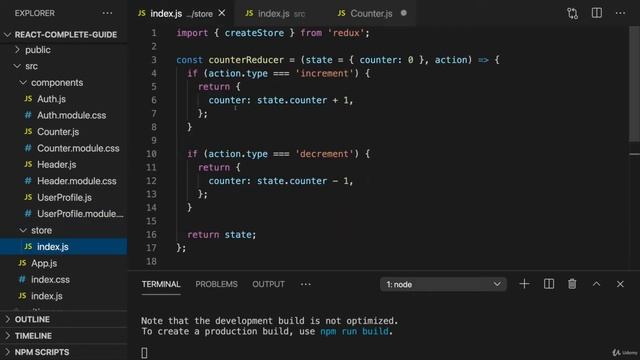The height and width of the screenshot is (360, 640).
Task: Click the 'decrement' string in line 10
Action: (324, 154)
